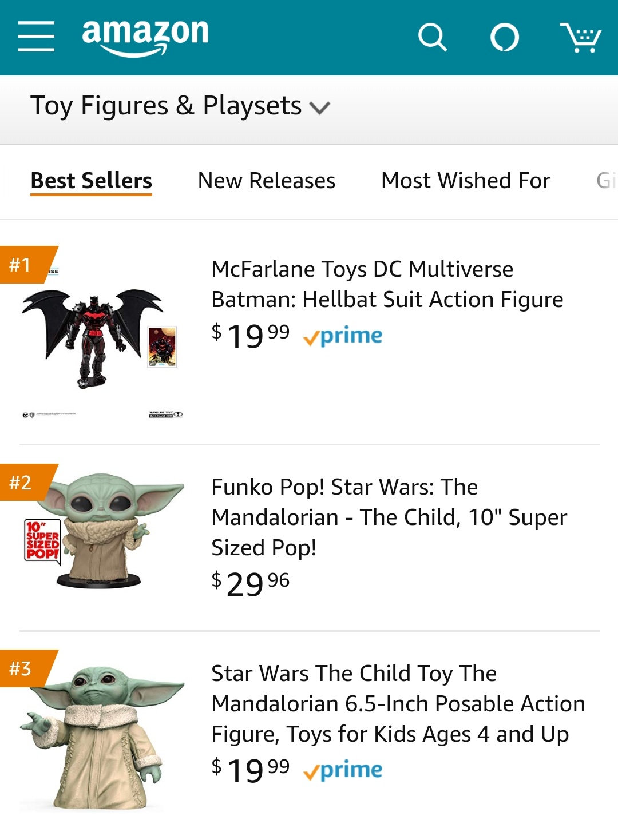
Task: Open the Most Wished For tab
Action: (466, 181)
